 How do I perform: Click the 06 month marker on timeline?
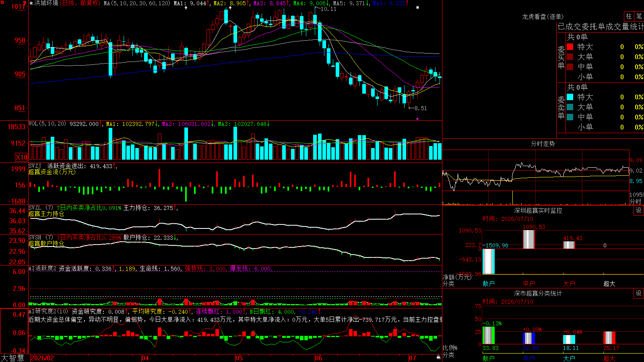click(318, 358)
